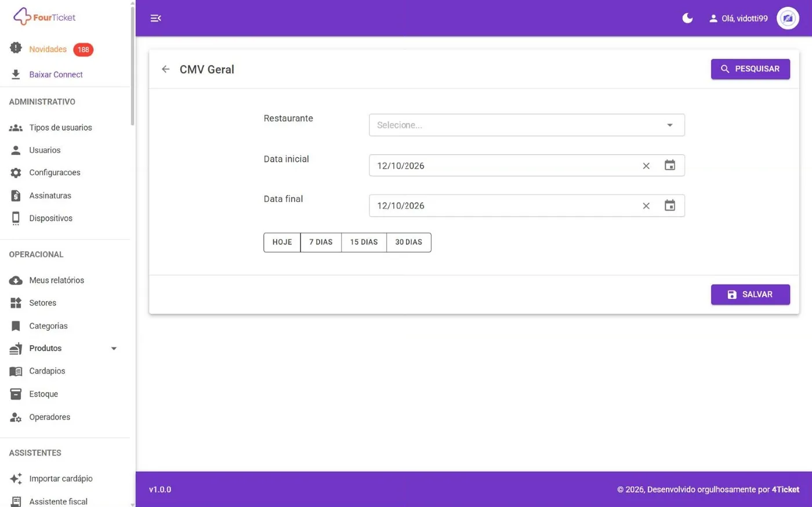Select the 30 DIAS range
This screenshot has height=507, width=812.
pos(409,242)
